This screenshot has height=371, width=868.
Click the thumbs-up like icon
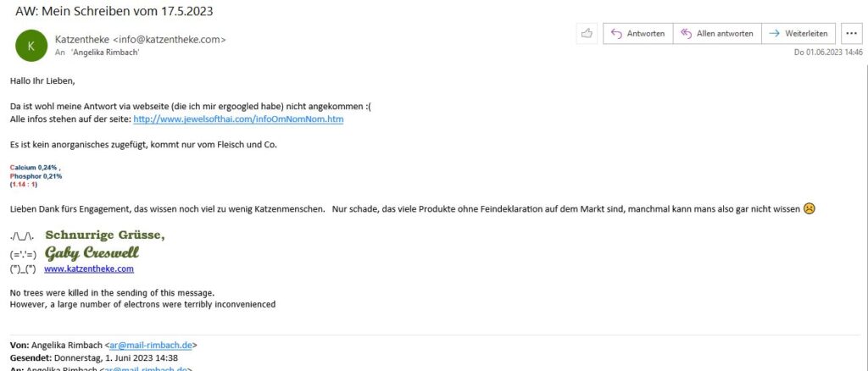[587, 34]
